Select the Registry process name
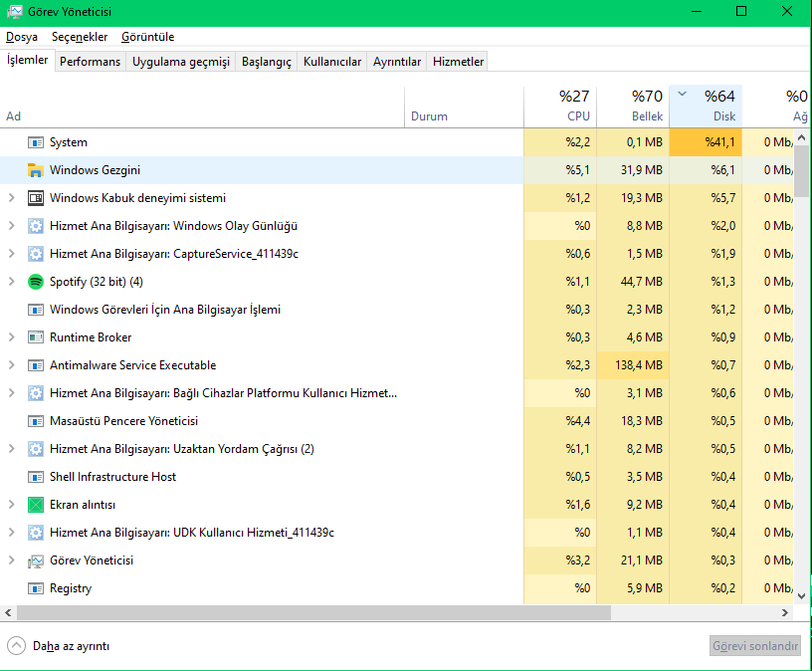The width and height of the screenshot is (812, 671). (71, 588)
